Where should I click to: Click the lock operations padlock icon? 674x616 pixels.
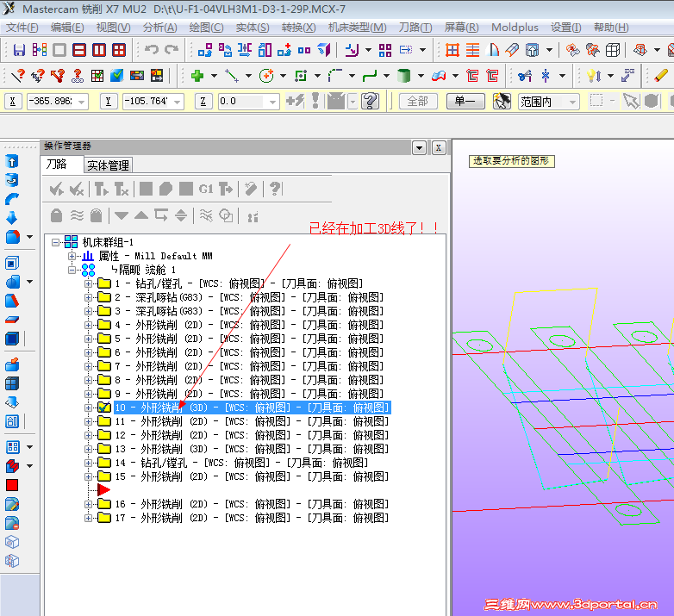(x=56, y=215)
